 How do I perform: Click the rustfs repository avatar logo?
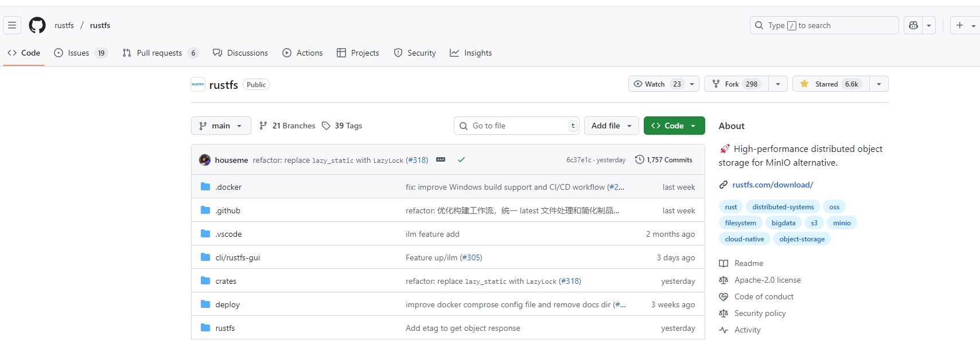(198, 84)
